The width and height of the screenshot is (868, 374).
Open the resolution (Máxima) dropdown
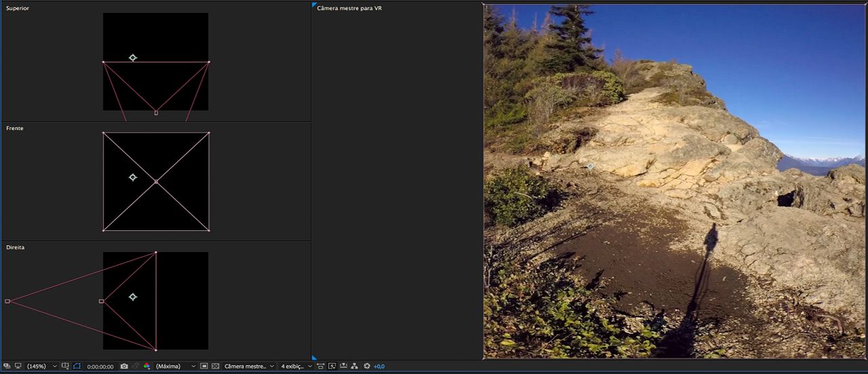(x=176, y=366)
